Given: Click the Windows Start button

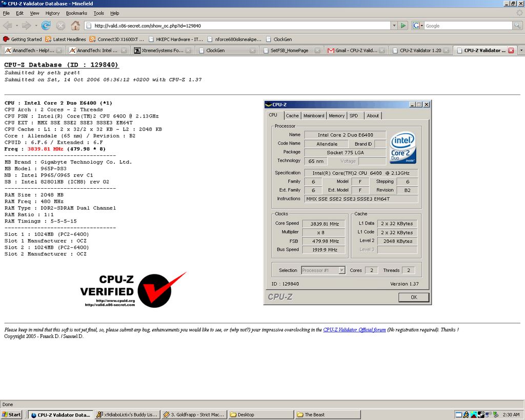Looking at the screenshot, I should pyautogui.click(x=11, y=415).
